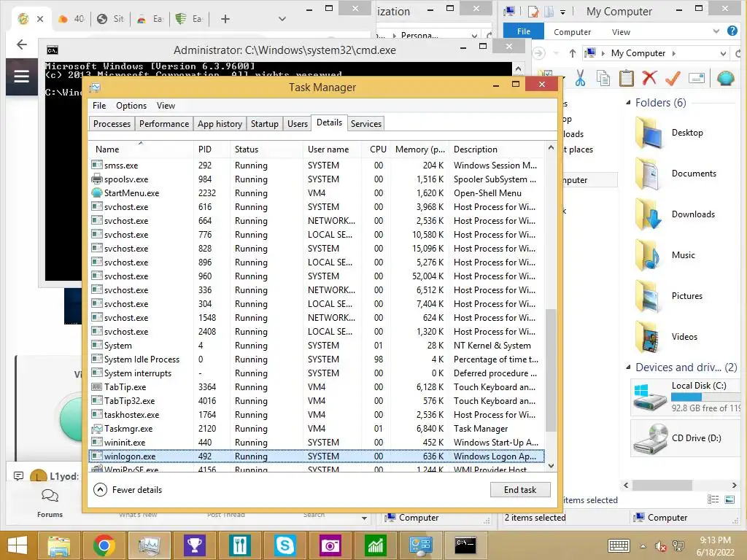Screen dimensions: 747x560
Task: Click Cut scissors icon in My Computer toolbar
Action: [580, 77]
